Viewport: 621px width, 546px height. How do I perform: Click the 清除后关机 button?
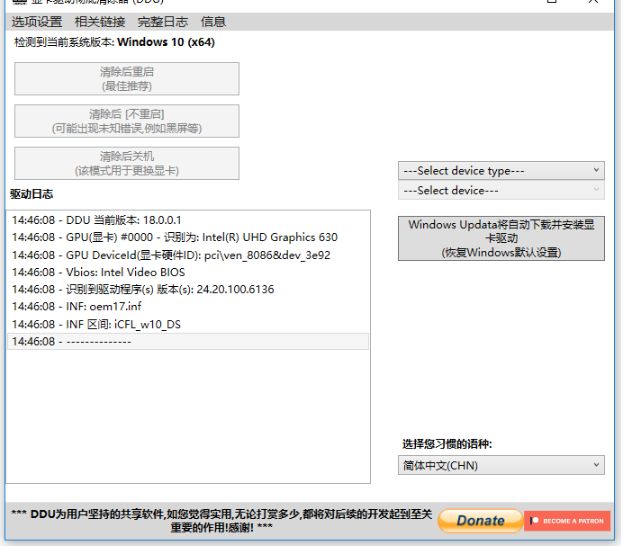pyautogui.click(x=127, y=163)
